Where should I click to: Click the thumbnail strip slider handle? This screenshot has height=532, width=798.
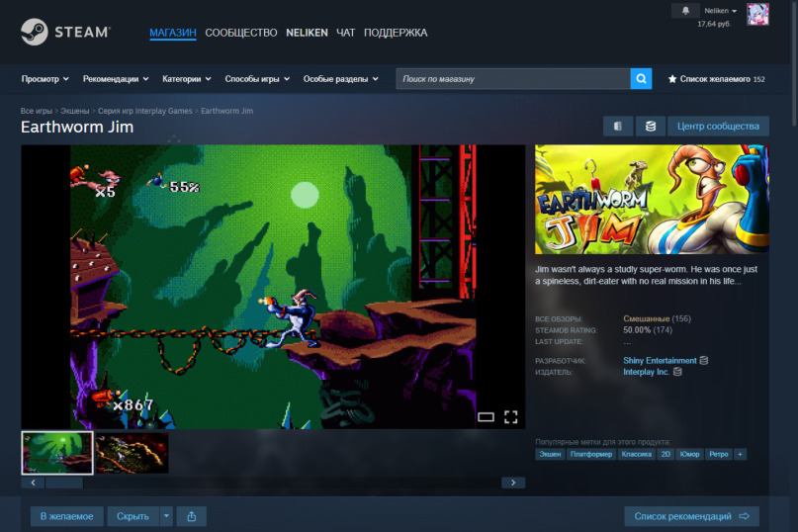click(64, 483)
